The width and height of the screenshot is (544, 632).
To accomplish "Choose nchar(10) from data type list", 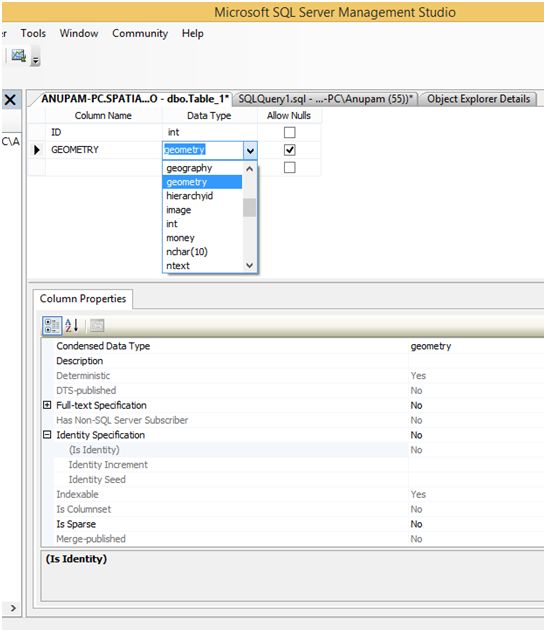I will click(x=202, y=252).
